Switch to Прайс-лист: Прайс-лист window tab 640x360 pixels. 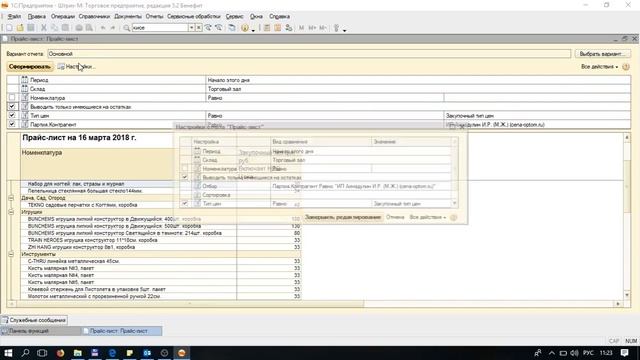click(x=122, y=331)
